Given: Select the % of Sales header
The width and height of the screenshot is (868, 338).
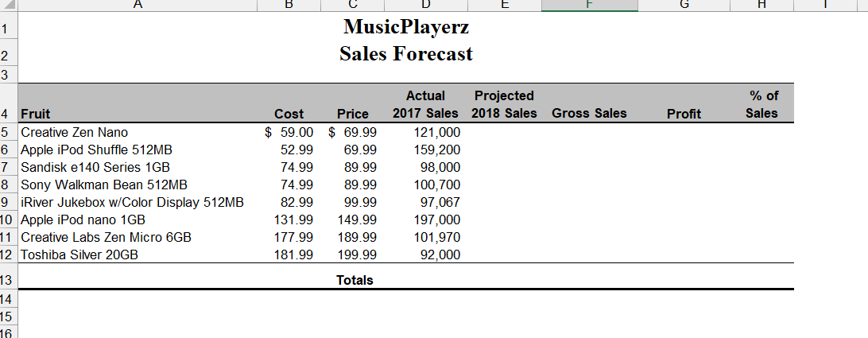Looking at the screenshot, I should click(x=762, y=103).
